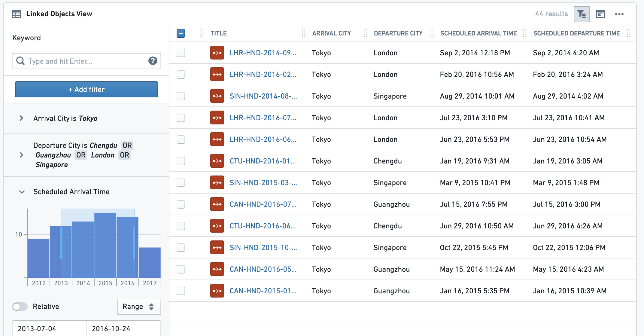Click the search magnifier icon
Image resolution: width=644 pixels, height=336 pixels.
click(21, 61)
